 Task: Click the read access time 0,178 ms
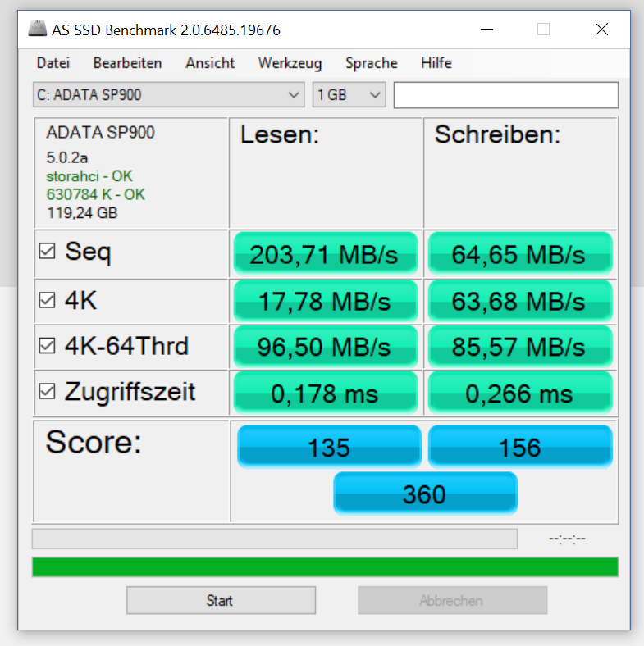(x=326, y=393)
